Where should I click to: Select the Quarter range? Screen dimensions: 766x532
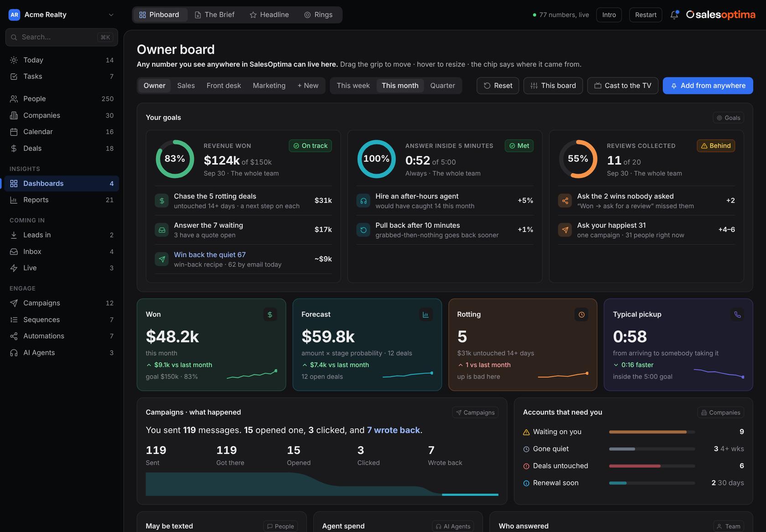pos(443,86)
